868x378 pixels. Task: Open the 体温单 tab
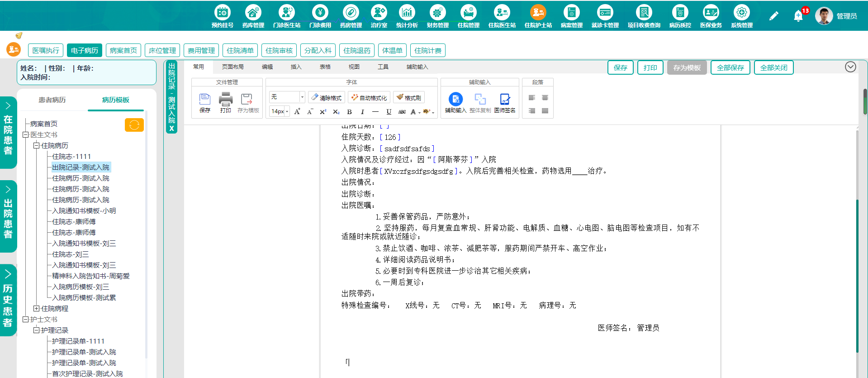pos(392,50)
